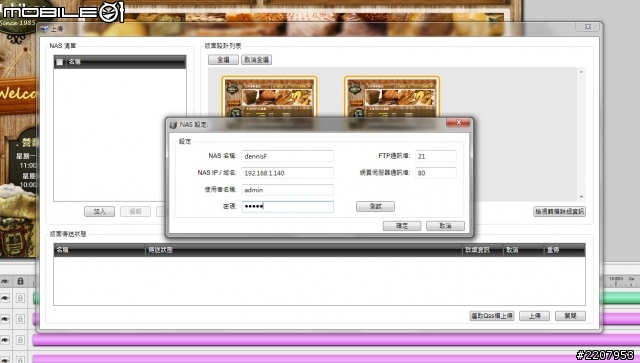
Task: Click the design list scrollbar up arrow
Action: [x=581, y=72]
